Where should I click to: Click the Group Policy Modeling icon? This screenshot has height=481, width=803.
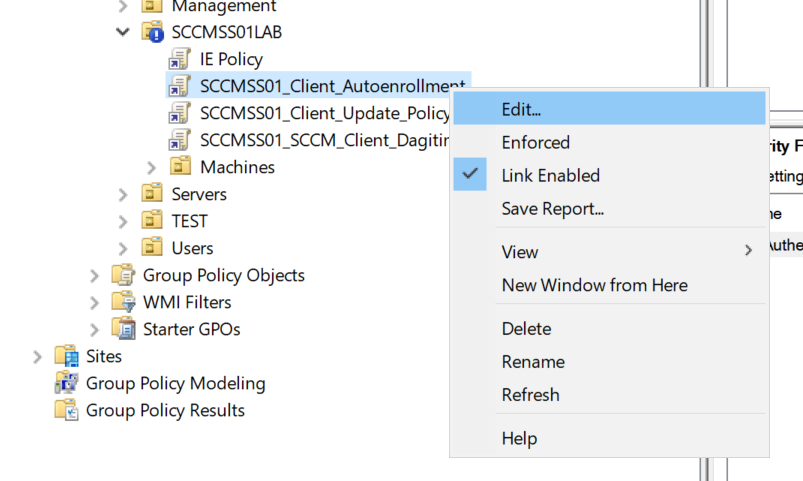click(67, 383)
